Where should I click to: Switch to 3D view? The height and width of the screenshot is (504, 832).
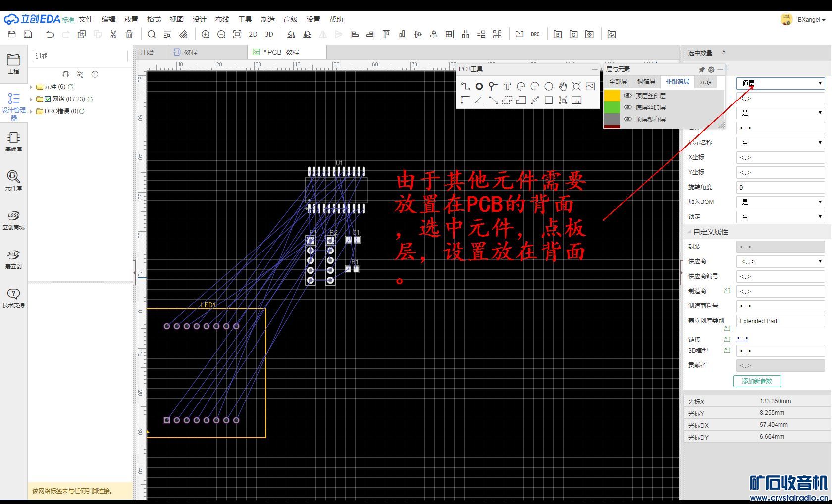269,34
